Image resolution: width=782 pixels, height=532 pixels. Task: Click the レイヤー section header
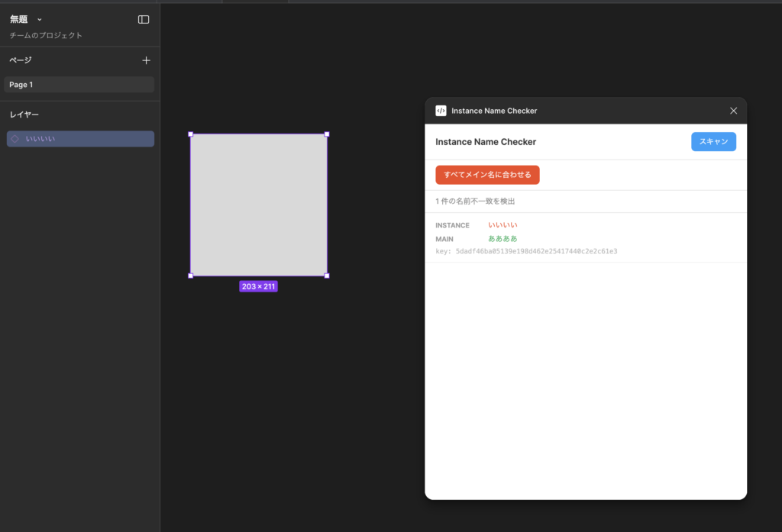click(24, 114)
